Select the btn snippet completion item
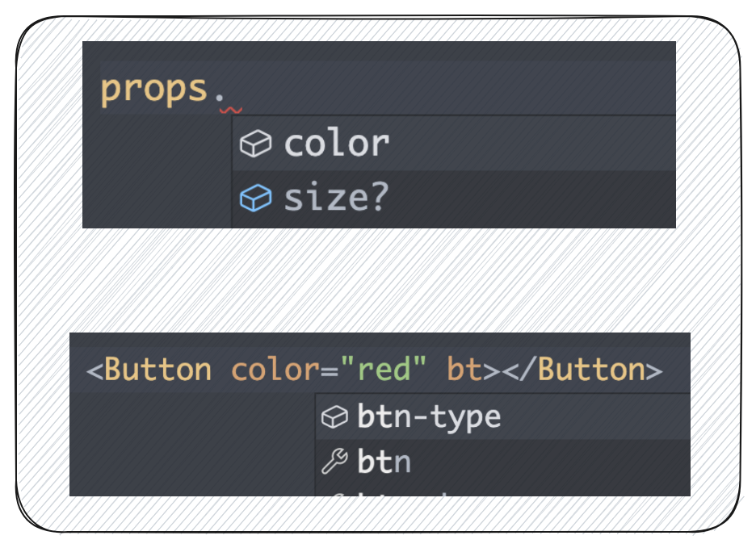The height and width of the screenshot is (548, 756). point(384,462)
